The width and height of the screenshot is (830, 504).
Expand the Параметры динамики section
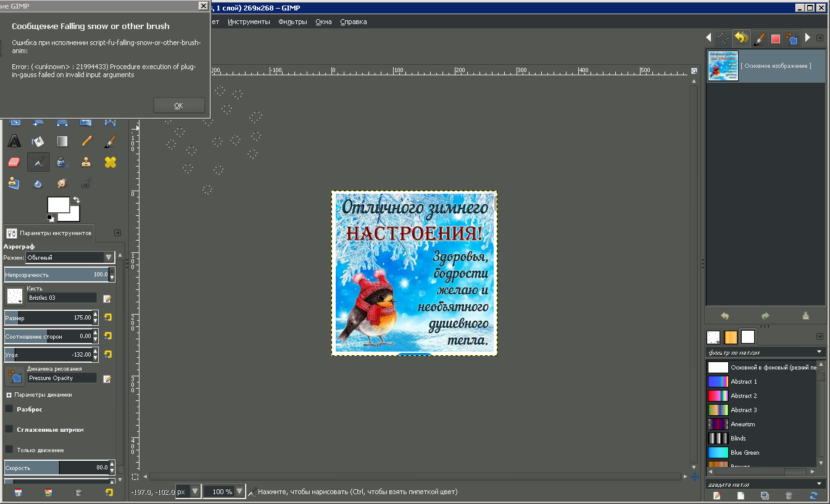pos(9,395)
